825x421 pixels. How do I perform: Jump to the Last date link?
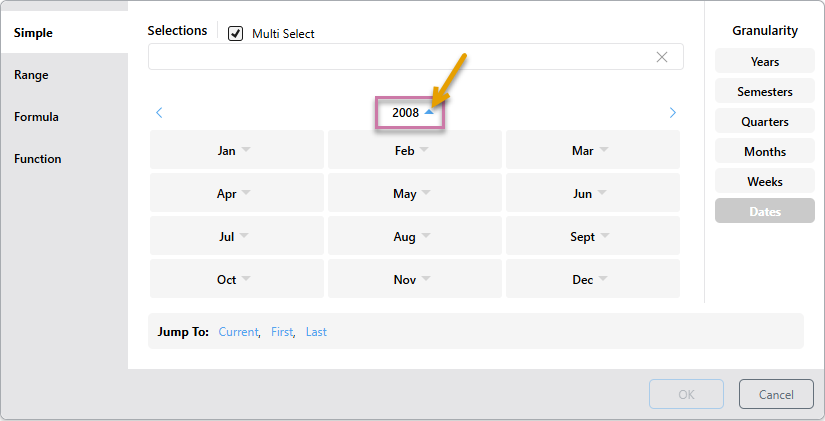coord(316,332)
